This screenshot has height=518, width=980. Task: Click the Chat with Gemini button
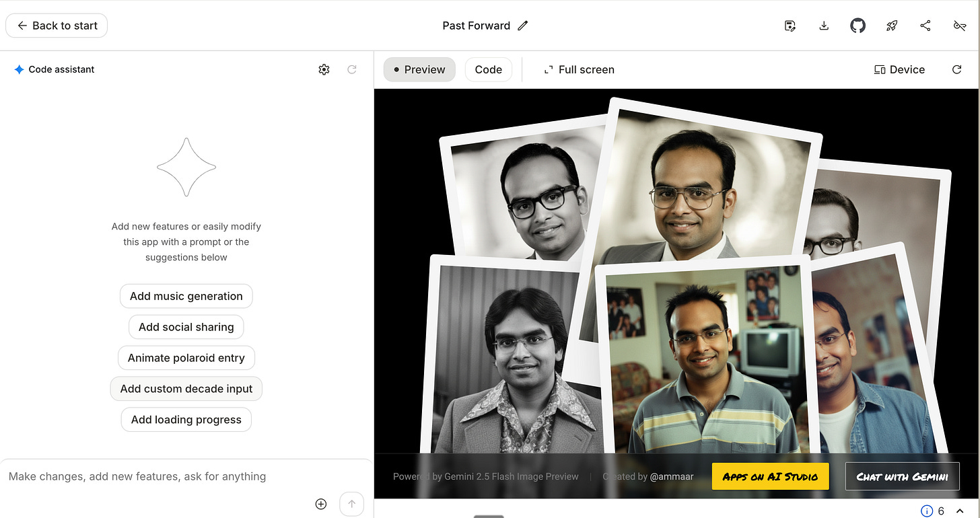tap(903, 476)
